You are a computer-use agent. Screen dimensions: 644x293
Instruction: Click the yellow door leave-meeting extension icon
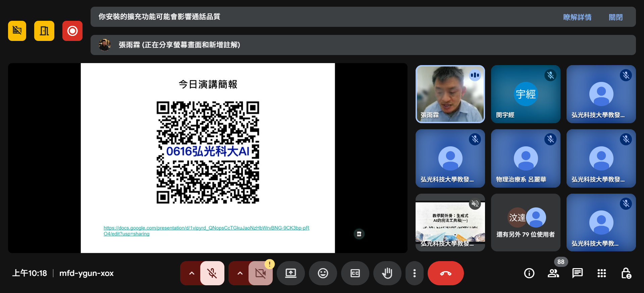(44, 31)
